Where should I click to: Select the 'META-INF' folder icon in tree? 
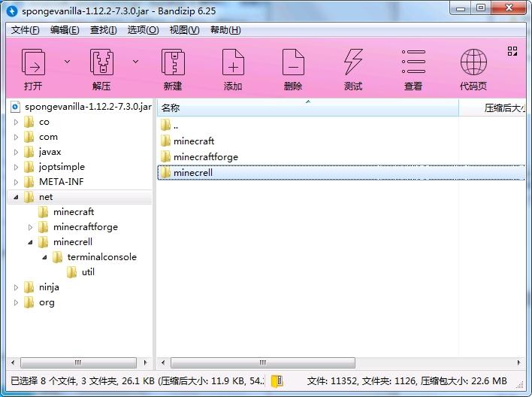(29, 182)
